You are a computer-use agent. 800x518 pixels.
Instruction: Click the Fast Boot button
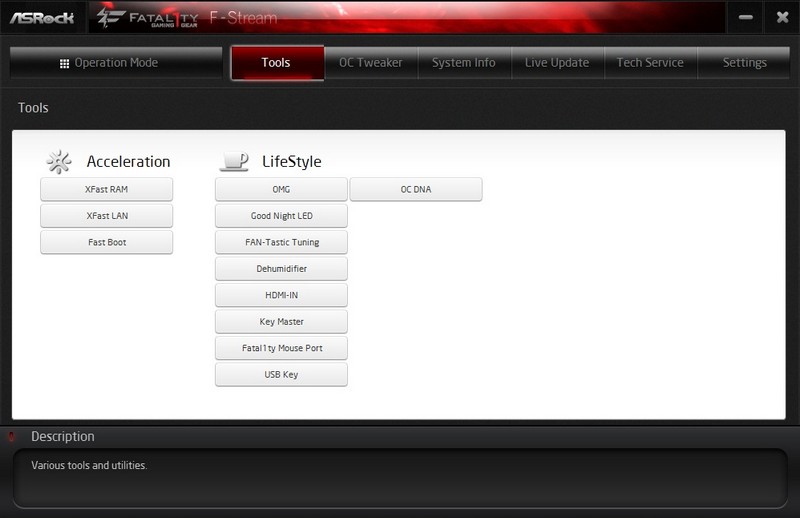[x=107, y=242]
